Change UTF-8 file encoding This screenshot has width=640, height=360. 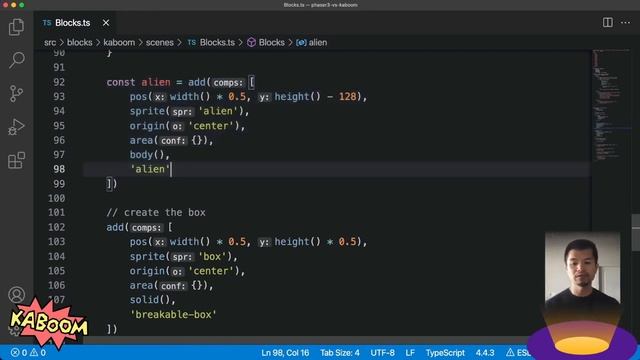(382, 353)
